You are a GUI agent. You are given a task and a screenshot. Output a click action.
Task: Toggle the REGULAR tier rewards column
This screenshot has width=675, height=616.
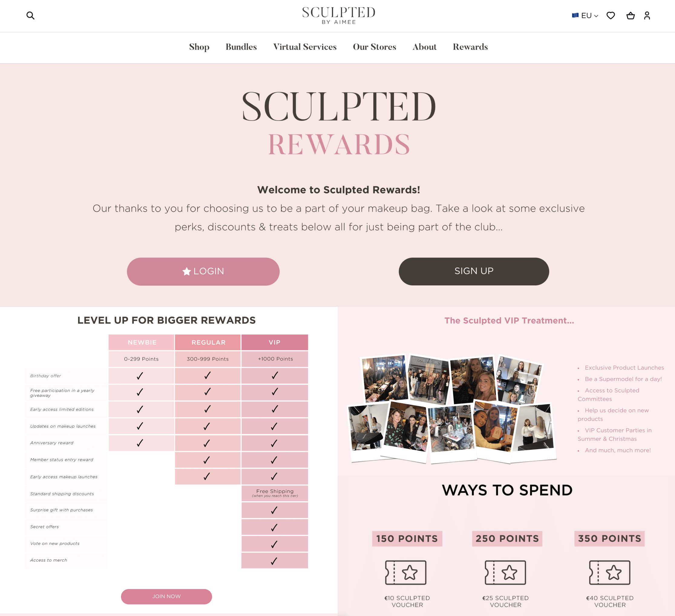208,341
